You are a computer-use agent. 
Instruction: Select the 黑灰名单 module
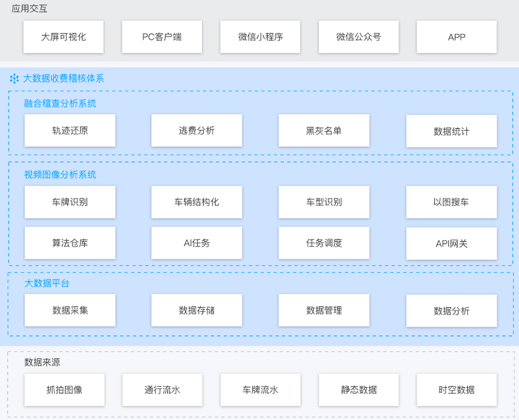(x=324, y=131)
